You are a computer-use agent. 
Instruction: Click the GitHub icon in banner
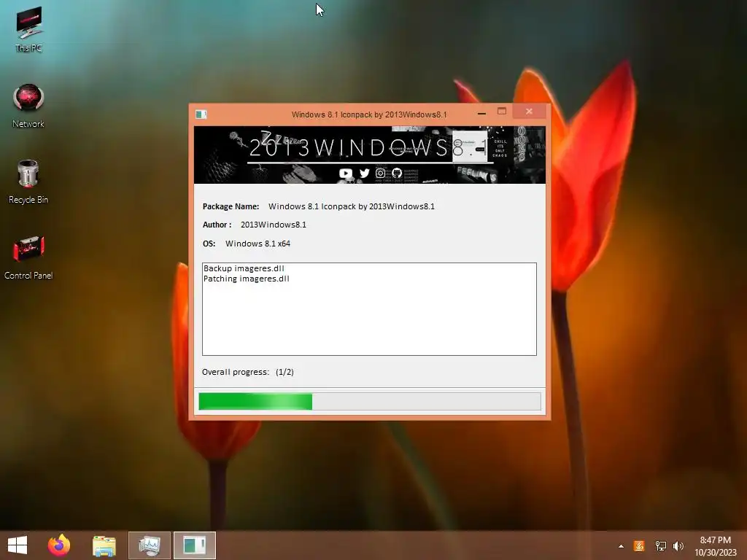click(x=397, y=174)
